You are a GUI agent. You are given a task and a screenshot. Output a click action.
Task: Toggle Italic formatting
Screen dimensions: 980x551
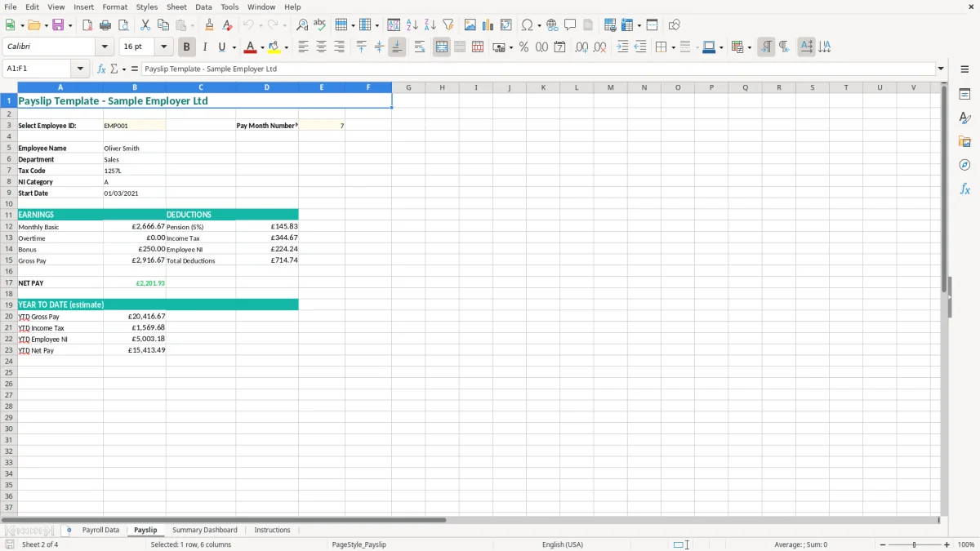(204, 47)
